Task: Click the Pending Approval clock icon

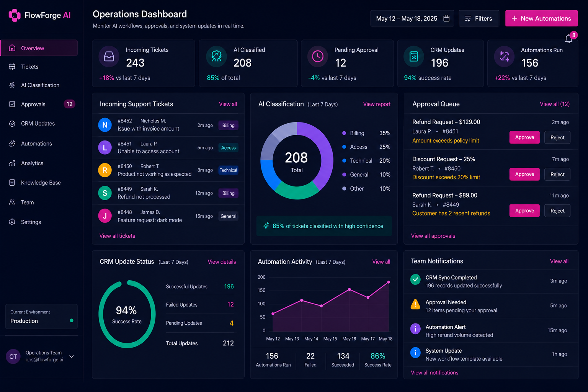Action: (x=318, y=57)
